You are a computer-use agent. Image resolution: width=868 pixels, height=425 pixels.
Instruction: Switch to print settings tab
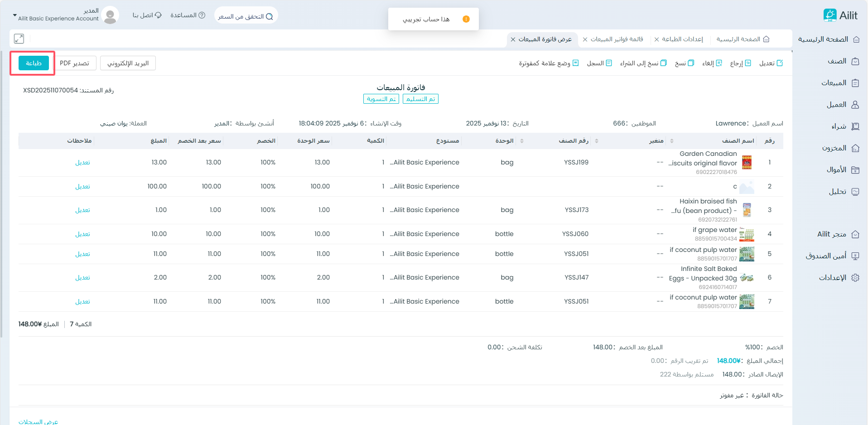click(x=682, y=39)
